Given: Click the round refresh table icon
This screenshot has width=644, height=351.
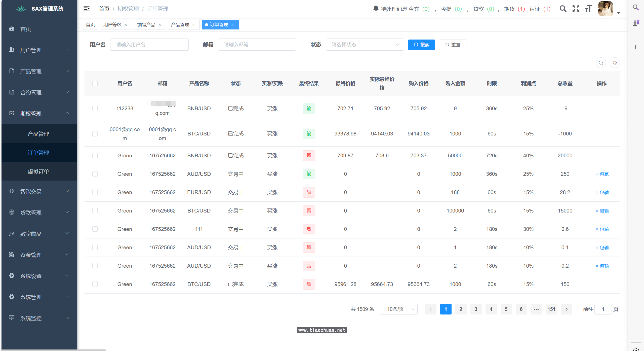Looking at the screenshot, I should 615,63.
